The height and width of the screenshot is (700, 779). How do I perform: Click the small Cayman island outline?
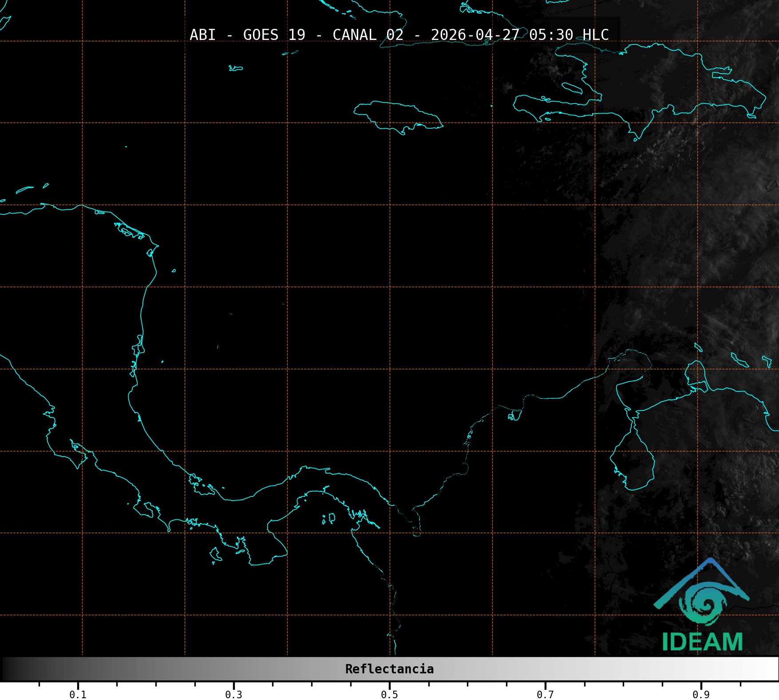235,68
